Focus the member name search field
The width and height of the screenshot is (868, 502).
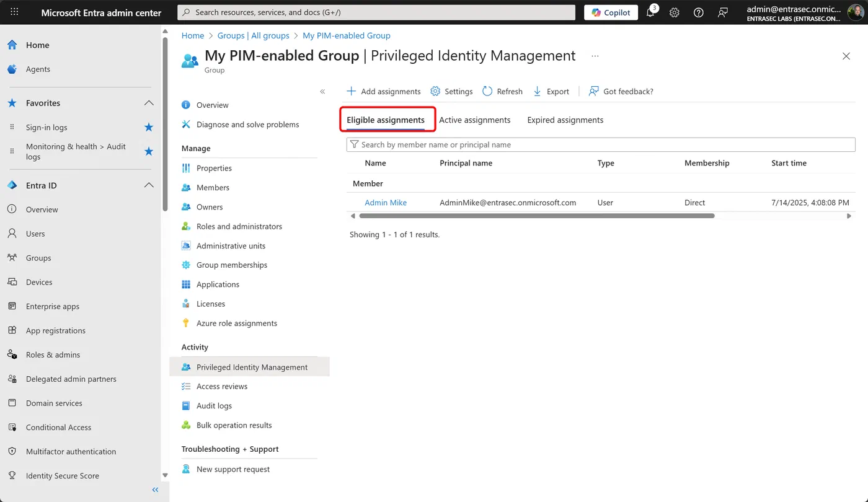click(x=601, y=144)
